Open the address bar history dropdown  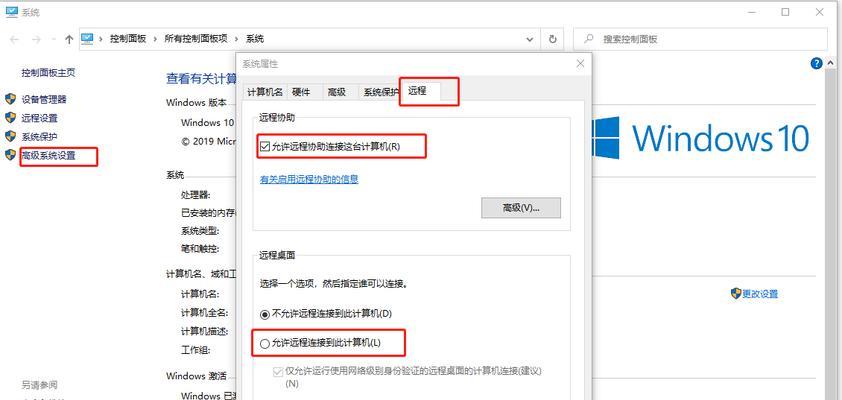[x=530, y=39]
